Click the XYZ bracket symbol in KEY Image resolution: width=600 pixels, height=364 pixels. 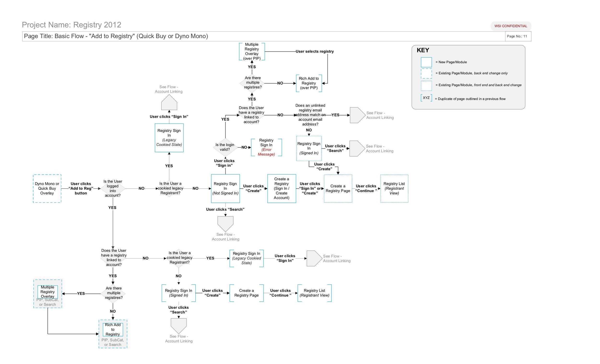point(426,98)
